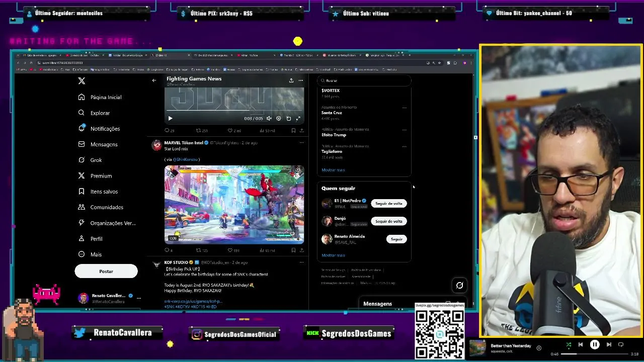The height and width of the screenshot is (362, 644).
Task: Open Santa Cruz trend options
Action: [404, 108]
